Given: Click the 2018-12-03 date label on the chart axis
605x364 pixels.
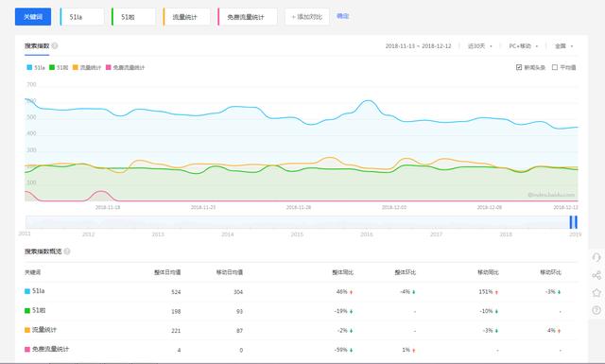Looking at the screenshot, I should coord(394,207).
